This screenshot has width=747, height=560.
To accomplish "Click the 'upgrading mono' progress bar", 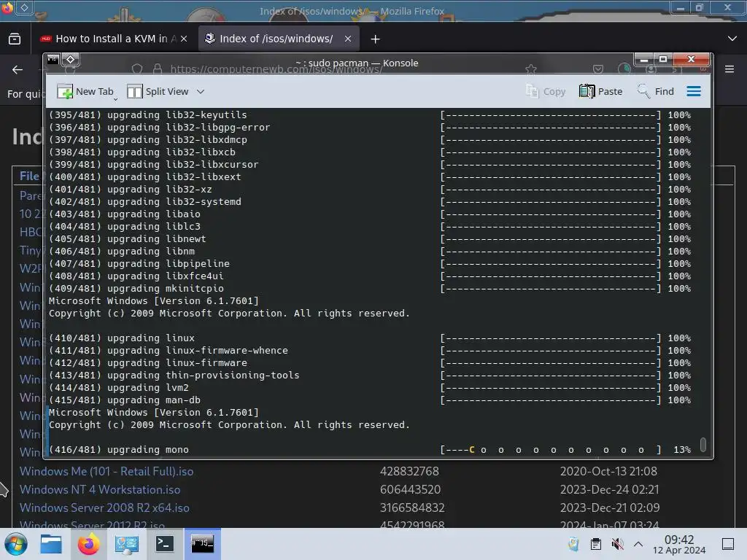I will 551,449.
